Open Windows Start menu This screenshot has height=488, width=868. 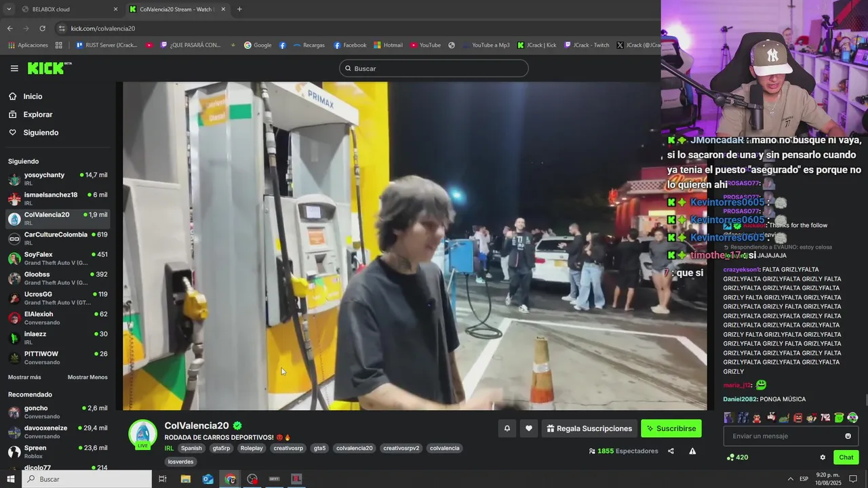coord(11,479)
